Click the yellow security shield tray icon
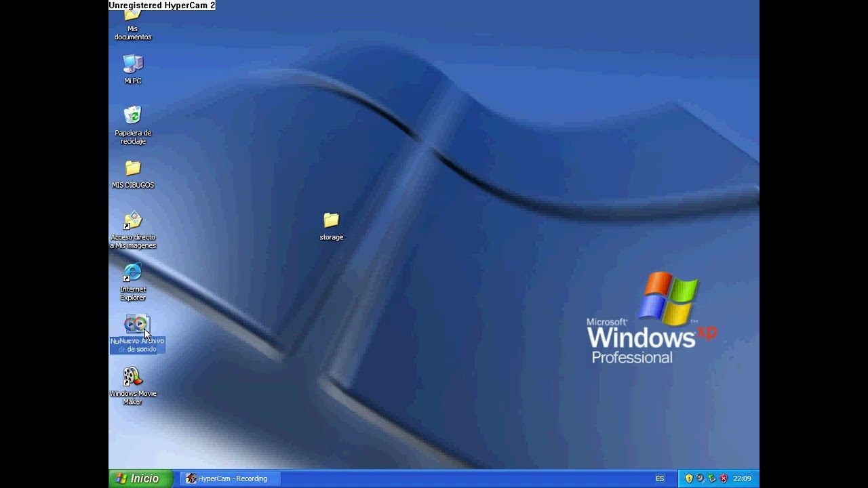 click(689, 479)
